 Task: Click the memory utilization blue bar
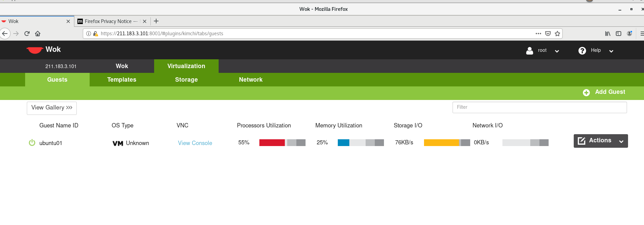(344, 143)
